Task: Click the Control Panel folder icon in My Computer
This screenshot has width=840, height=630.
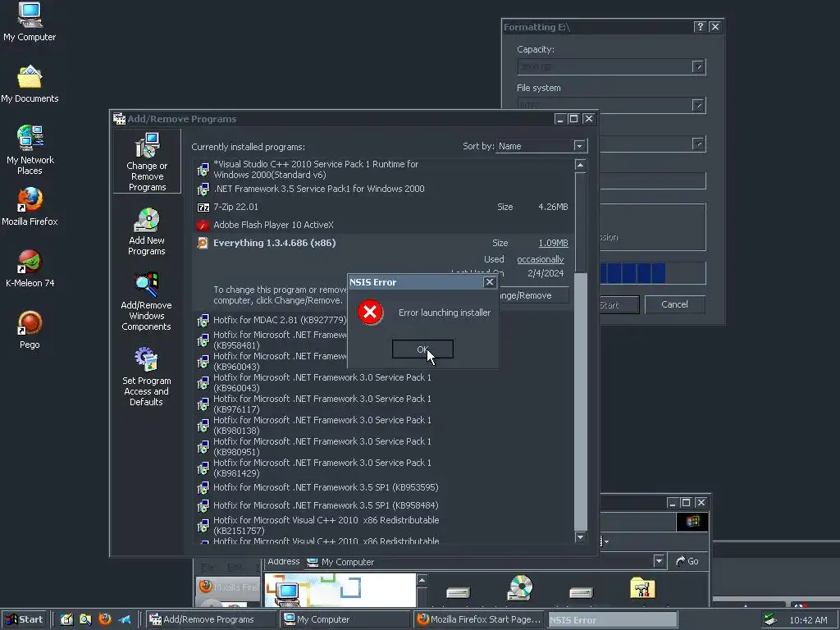Action: click(643, 587)
